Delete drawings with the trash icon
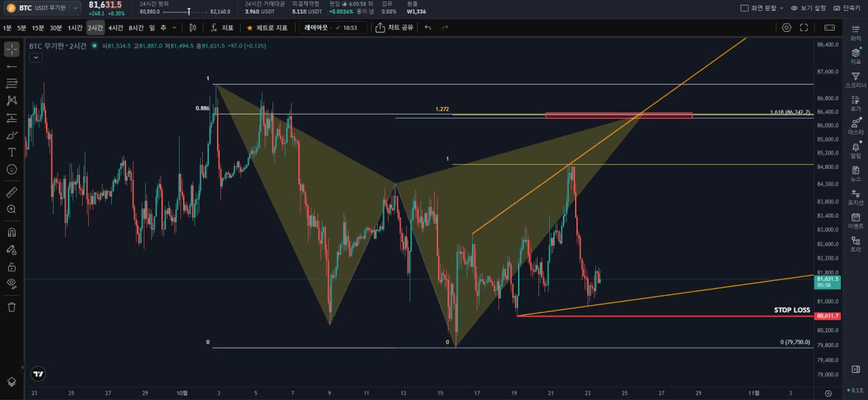 point(12,307)
